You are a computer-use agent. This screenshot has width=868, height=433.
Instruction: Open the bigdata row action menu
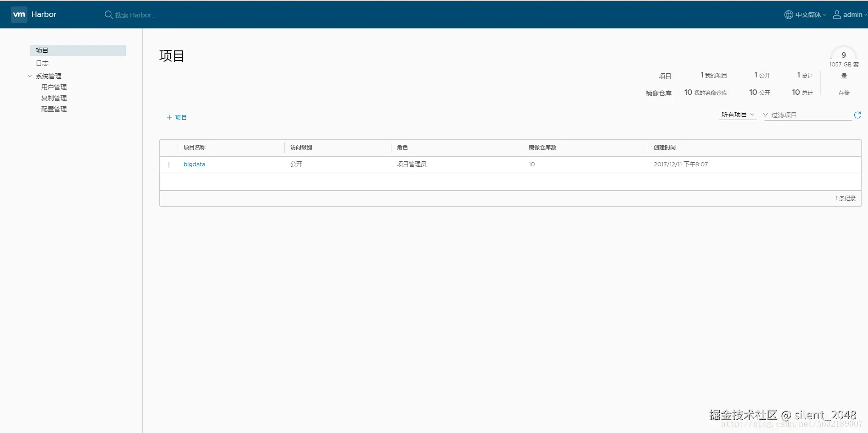point(169,165)
